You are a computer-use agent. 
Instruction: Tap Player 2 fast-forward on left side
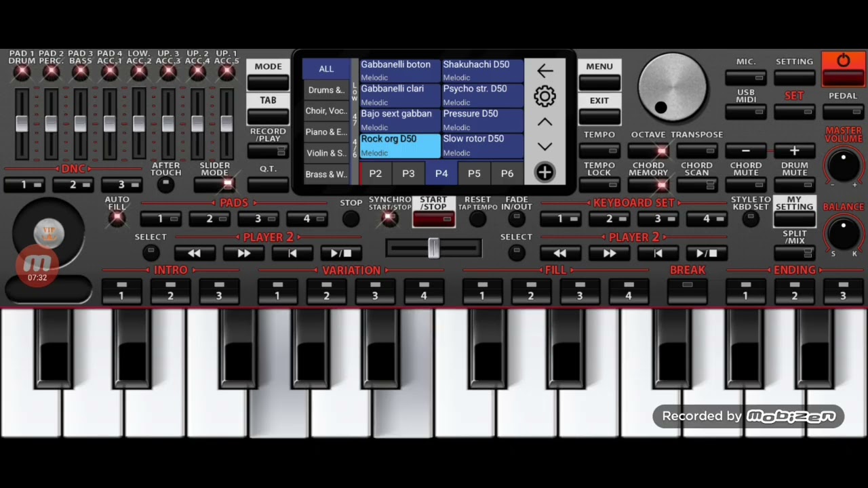click(x=243, y=253)
